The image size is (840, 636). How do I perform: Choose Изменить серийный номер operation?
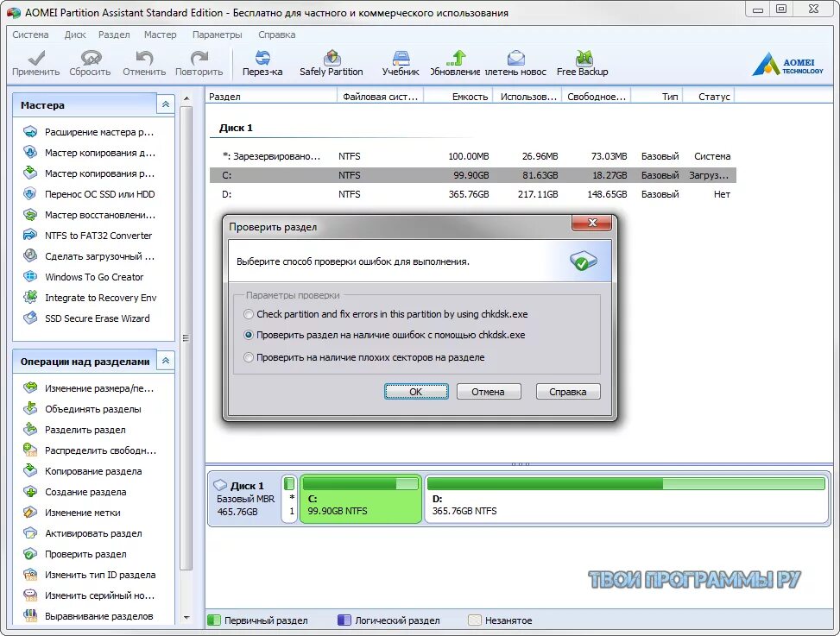(x=89, y=595)
